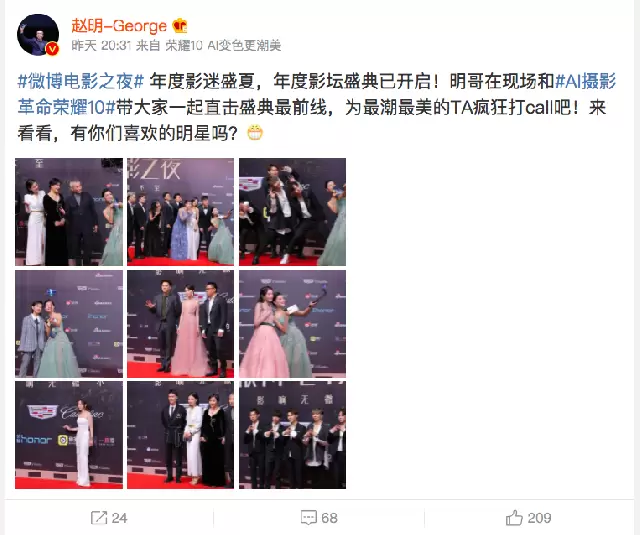Open first photo with woman in white dress

click(x=69, y=212)
